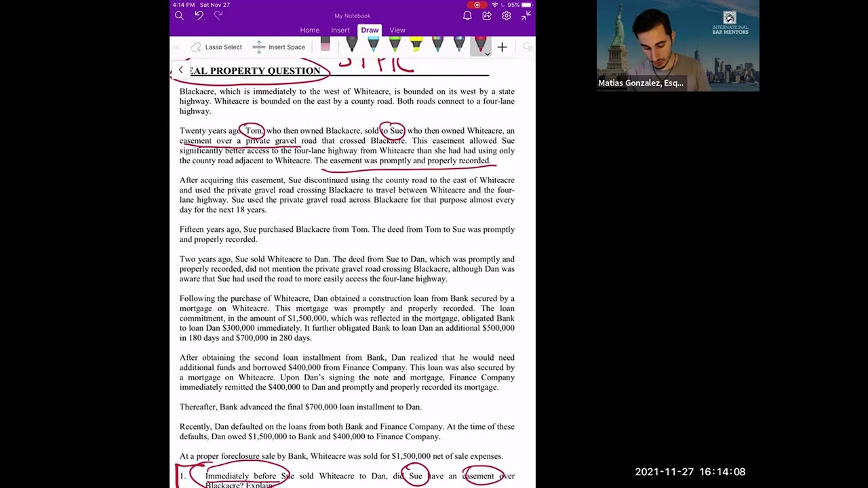Viewport: 868px width, 488px height.
Task: Choose the Insert Space tool
Action: [x=279, y=47]
